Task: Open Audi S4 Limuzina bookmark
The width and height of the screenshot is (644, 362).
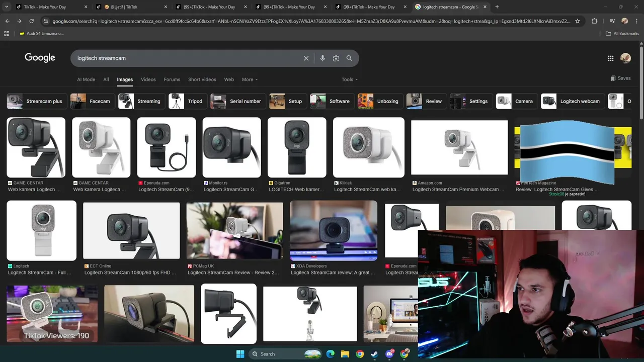Action: 42,33
